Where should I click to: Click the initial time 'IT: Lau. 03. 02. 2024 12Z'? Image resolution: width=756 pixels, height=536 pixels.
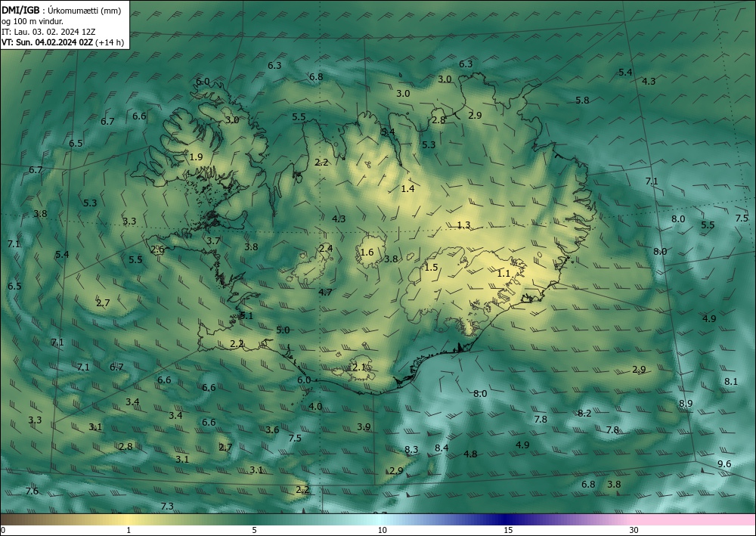[x=48, y=32]
